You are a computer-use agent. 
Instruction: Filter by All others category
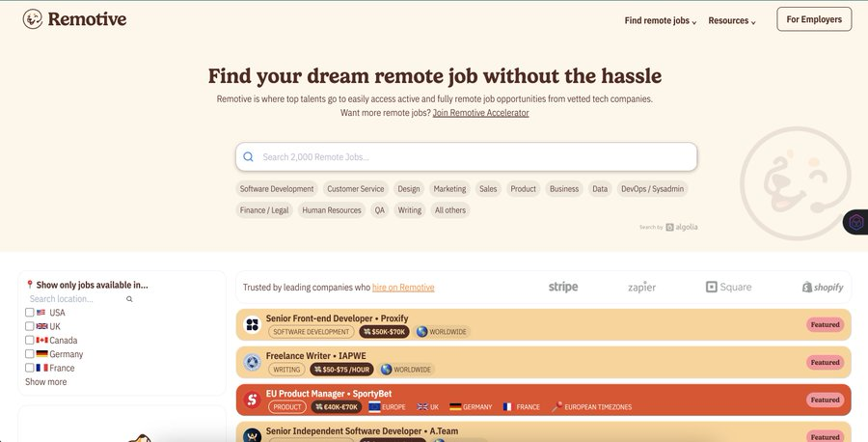coord(450,210)
